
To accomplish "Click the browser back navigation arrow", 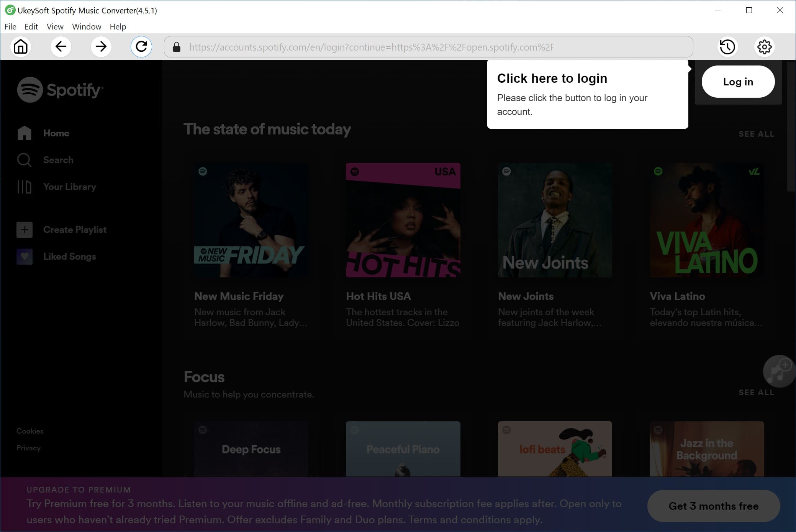I will 61,47.
